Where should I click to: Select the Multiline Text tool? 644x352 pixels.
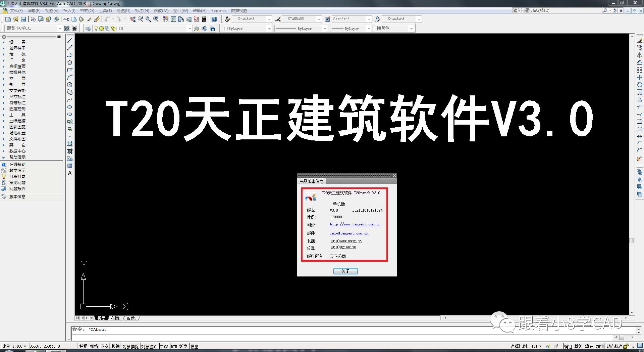(70, 173)
